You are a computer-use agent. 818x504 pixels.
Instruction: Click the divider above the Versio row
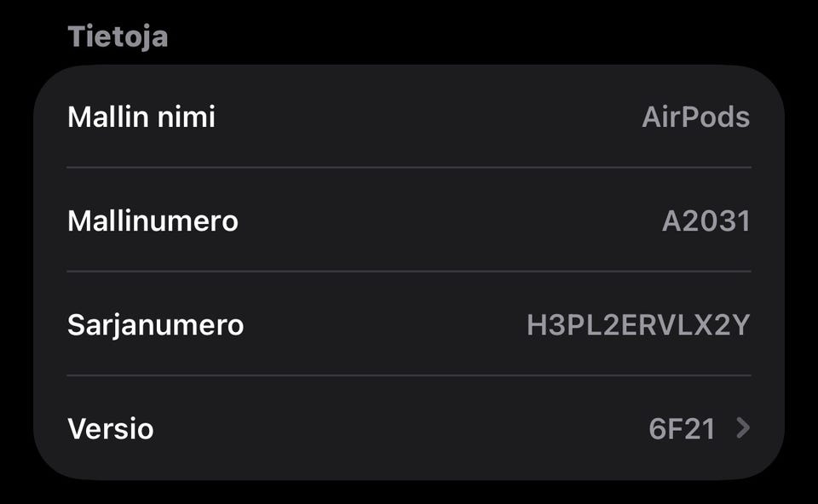(409, 375)
